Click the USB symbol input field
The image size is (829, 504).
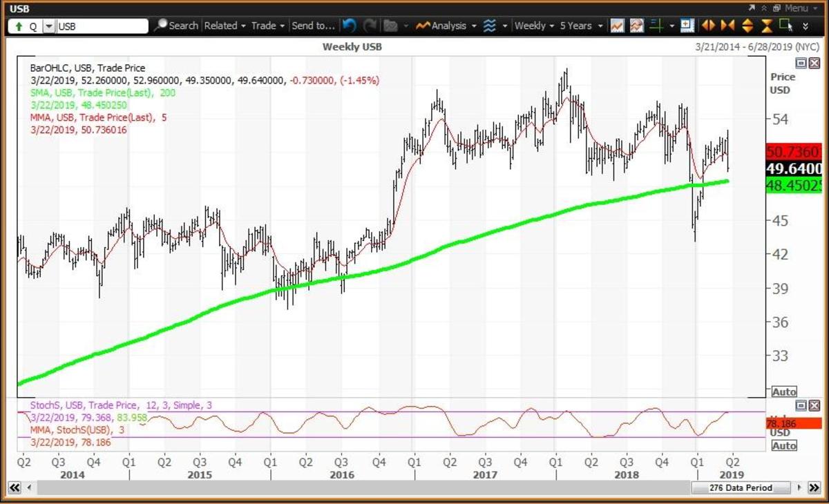click(x=102, y=26)
